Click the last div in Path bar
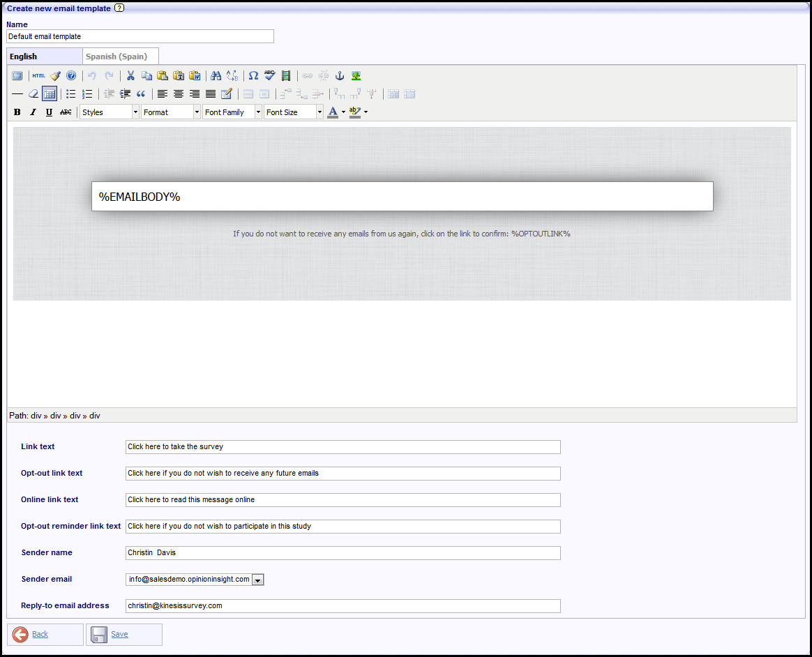The height and width of the screenshot is (657, 812). [95, 416]
